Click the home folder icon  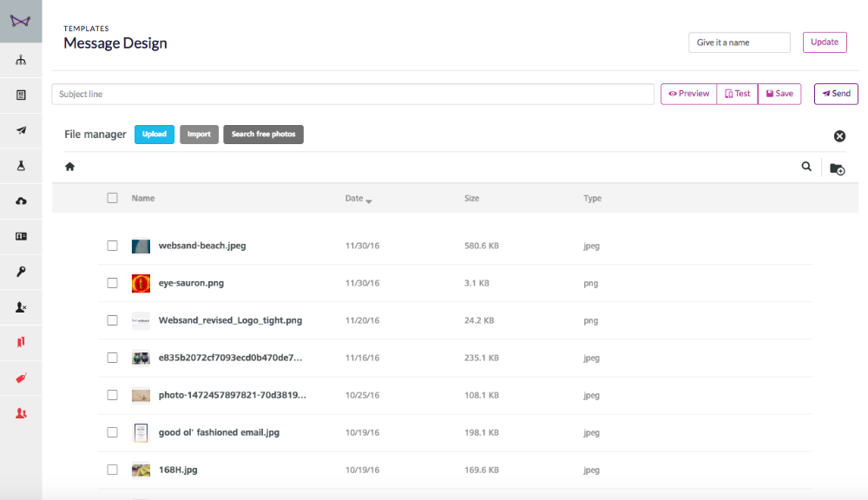(69, 167)
